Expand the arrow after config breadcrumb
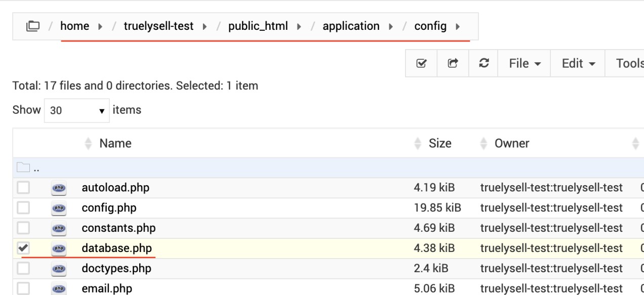 458,27
